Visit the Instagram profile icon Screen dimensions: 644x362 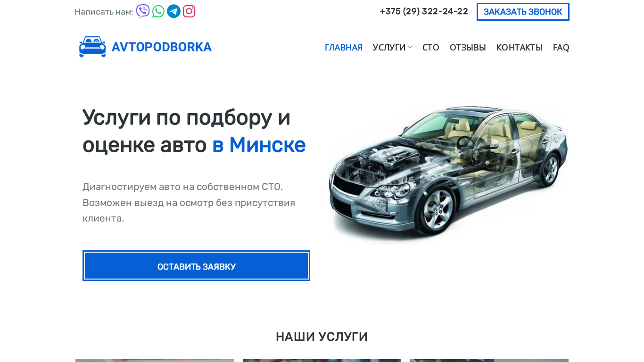pyautogui.click(x=189, y=11)
